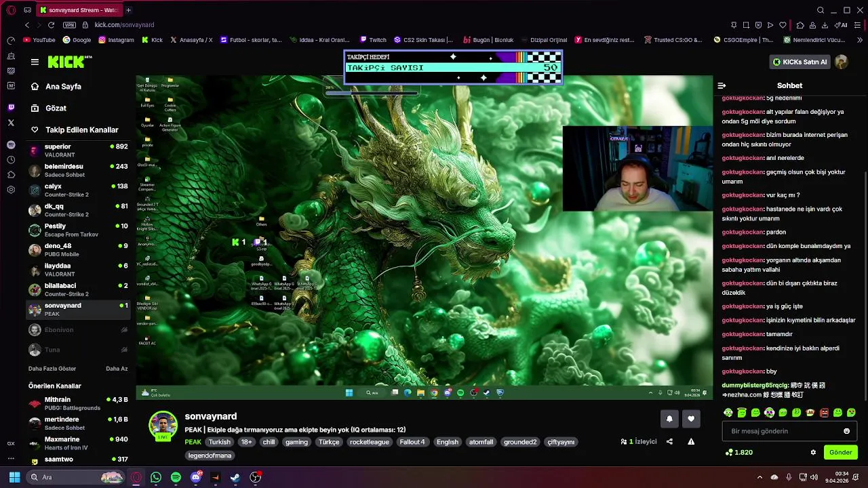Open superior's VALORANT channel
868x488 pixels.
[x=78, y=150]
